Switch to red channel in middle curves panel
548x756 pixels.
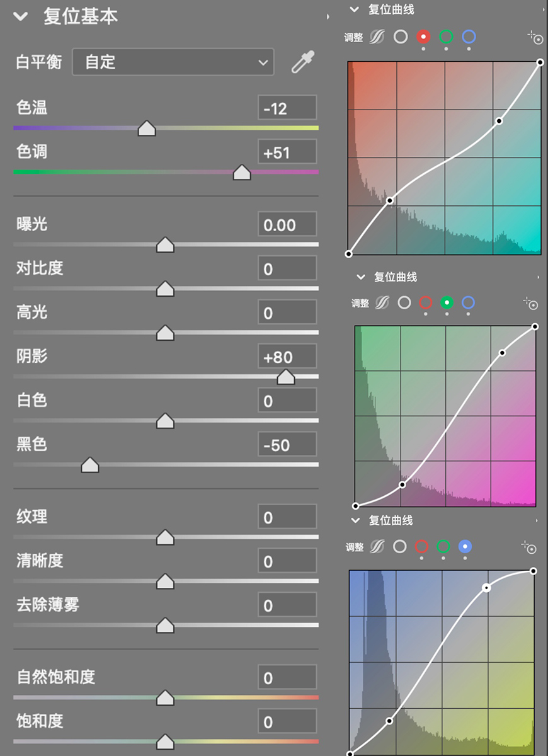pyautogui.click(x=423, y=303)
